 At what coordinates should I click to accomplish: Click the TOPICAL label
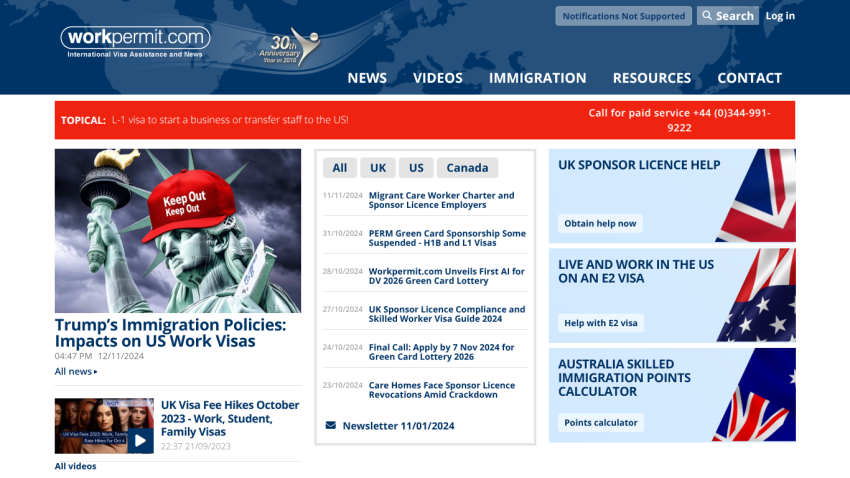coord(83,120)
